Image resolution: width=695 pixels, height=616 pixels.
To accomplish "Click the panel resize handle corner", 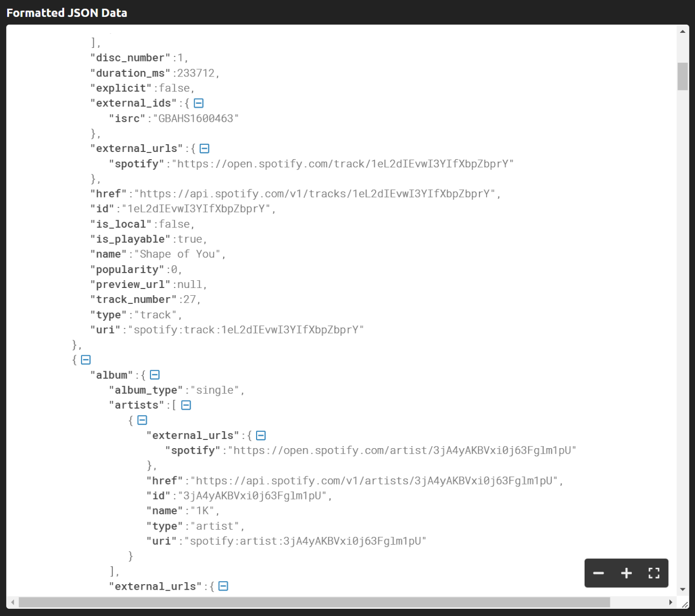I will [685, 604].
